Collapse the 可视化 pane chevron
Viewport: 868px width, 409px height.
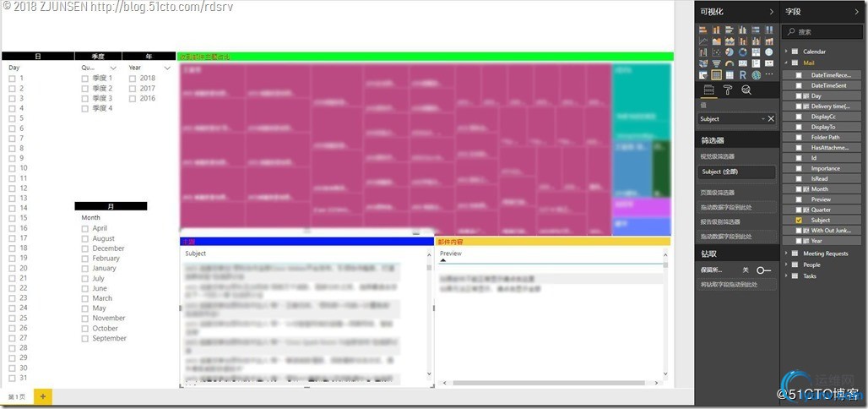pyautogui.click(x=772, y=12)
